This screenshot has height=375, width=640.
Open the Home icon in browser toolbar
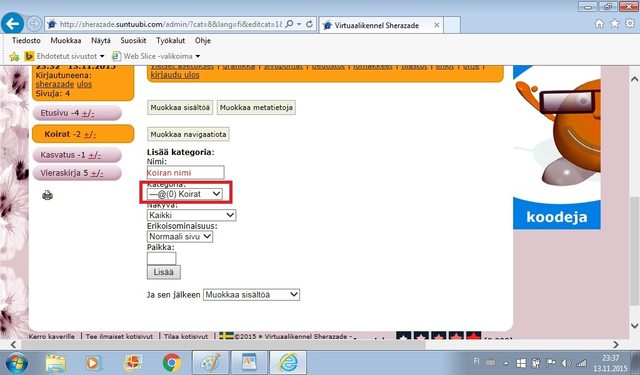coord(599,24)
